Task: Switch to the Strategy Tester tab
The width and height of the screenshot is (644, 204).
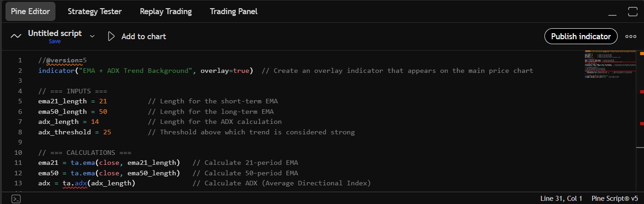Action: coord(95,11)
